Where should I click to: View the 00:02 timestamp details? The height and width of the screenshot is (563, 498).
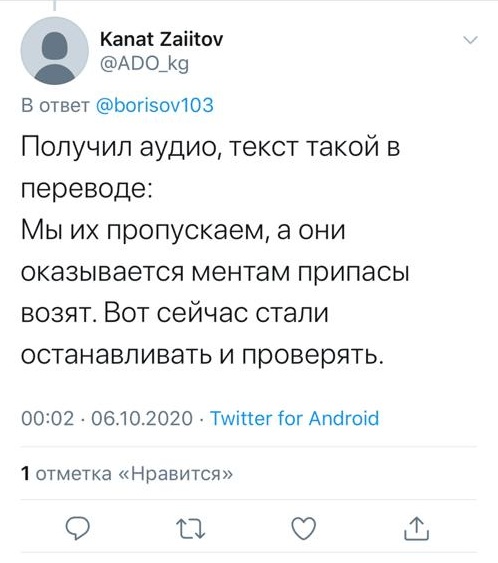pyautogui.click(x=47, y=419)
